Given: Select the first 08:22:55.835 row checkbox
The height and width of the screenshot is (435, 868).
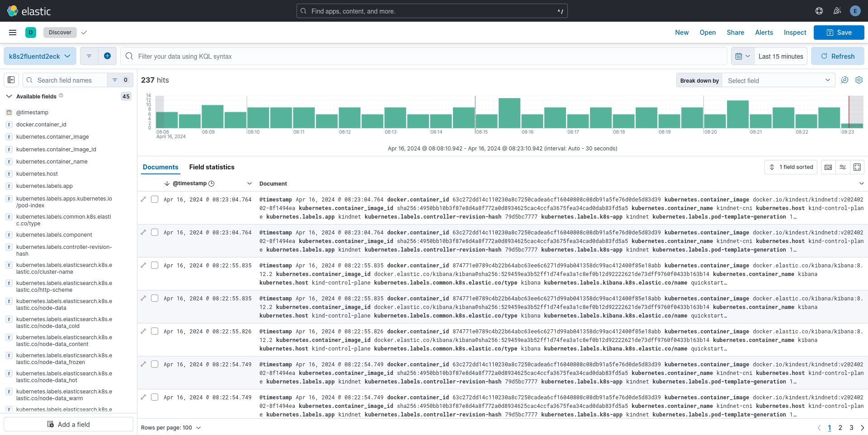Looking at the screenshot, I should click(x=155, y=265).
